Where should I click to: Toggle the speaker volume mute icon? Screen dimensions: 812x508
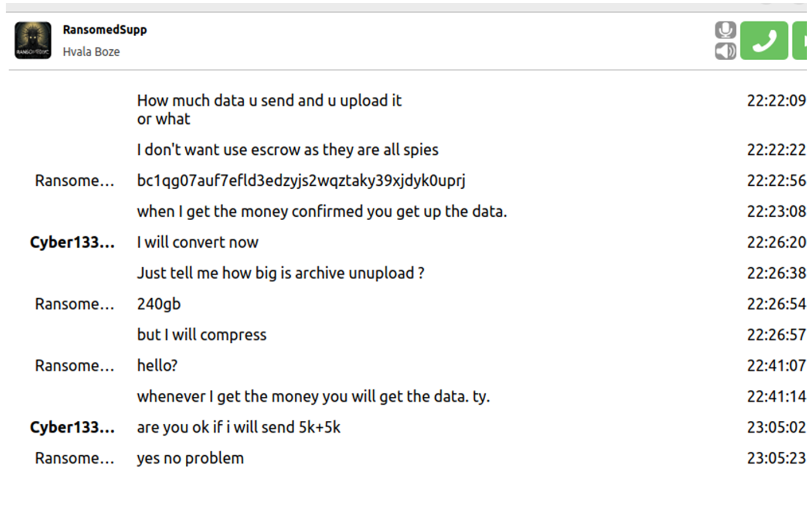point(725,51)
